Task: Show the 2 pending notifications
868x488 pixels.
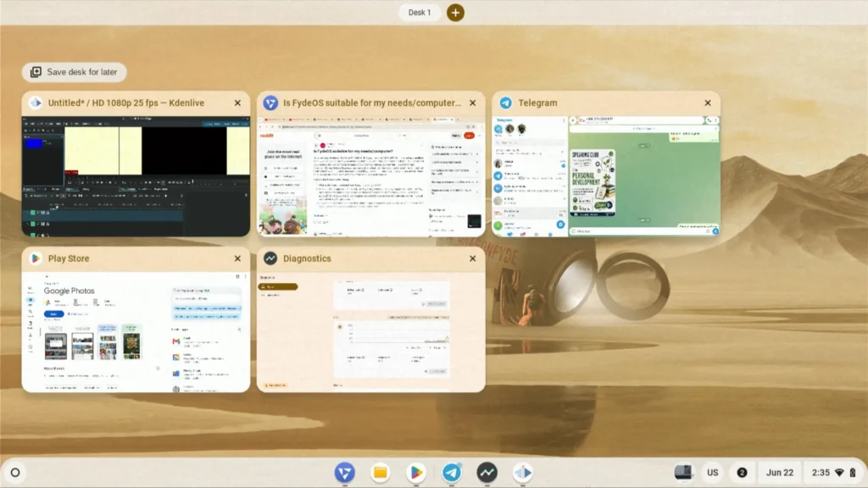Action: pyautogui.click(x=742, y=473)
